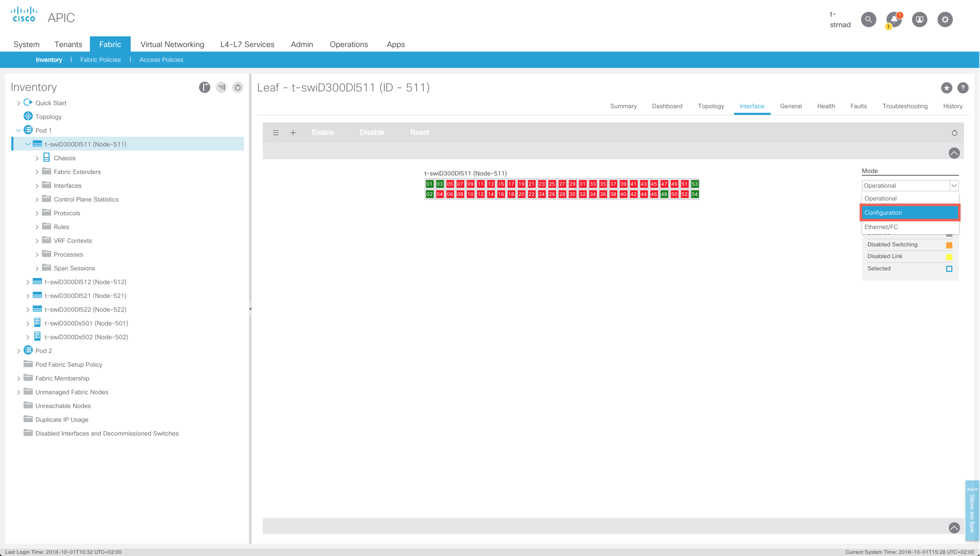Screen dimensions: 980x556
Task: Select port 48 in the switch diagram
Action: click(664, 194)
